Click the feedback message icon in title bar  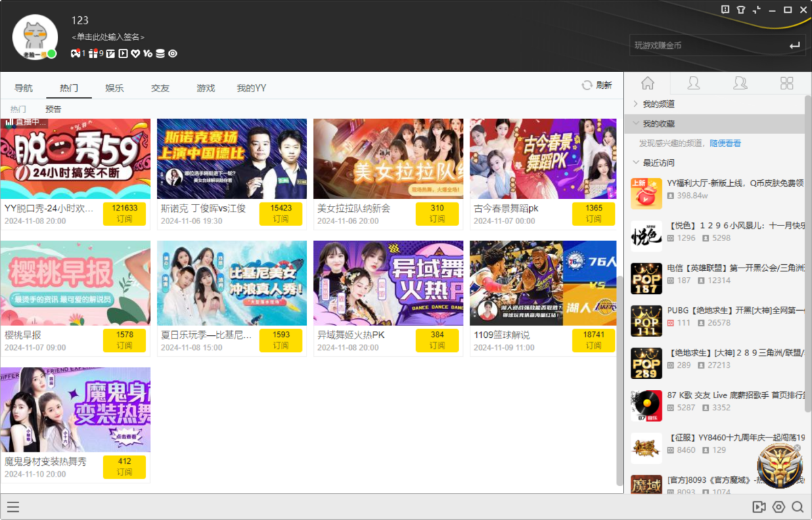pos(725,9)
